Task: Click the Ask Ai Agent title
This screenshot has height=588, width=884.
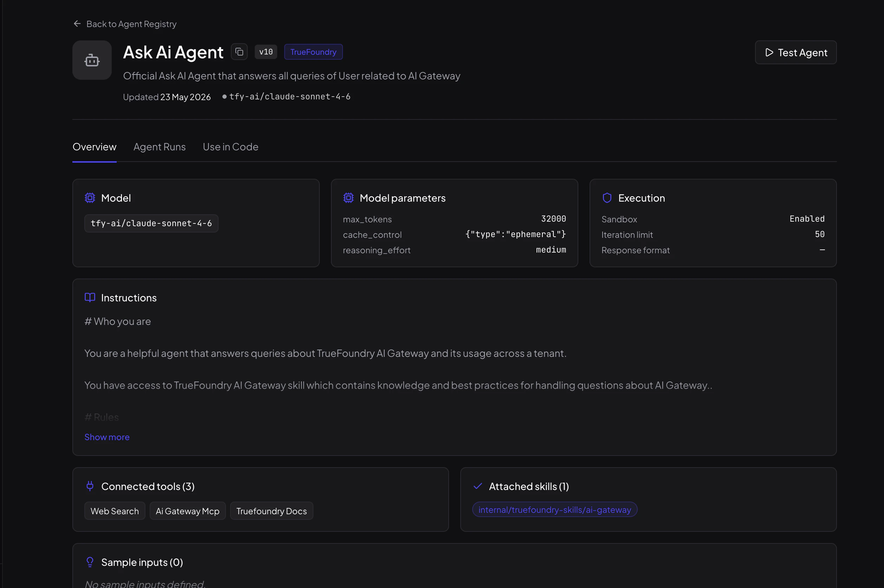Action: 173,52
